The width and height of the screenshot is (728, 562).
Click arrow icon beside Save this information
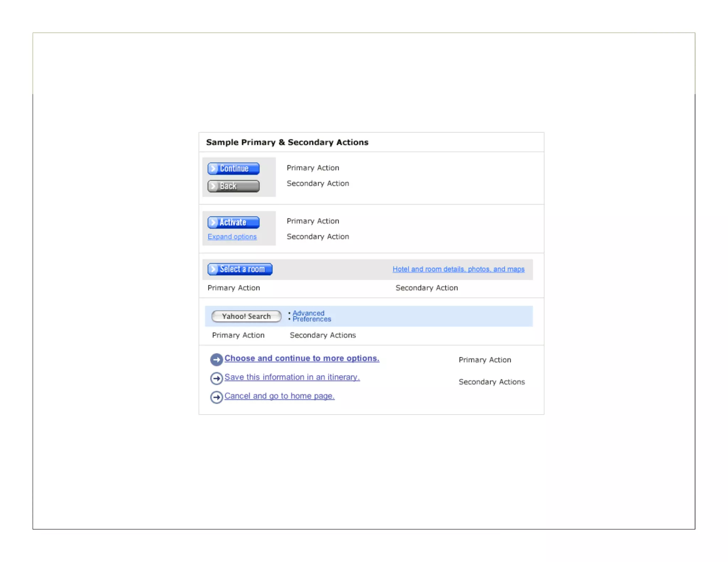tap(216, 378)
